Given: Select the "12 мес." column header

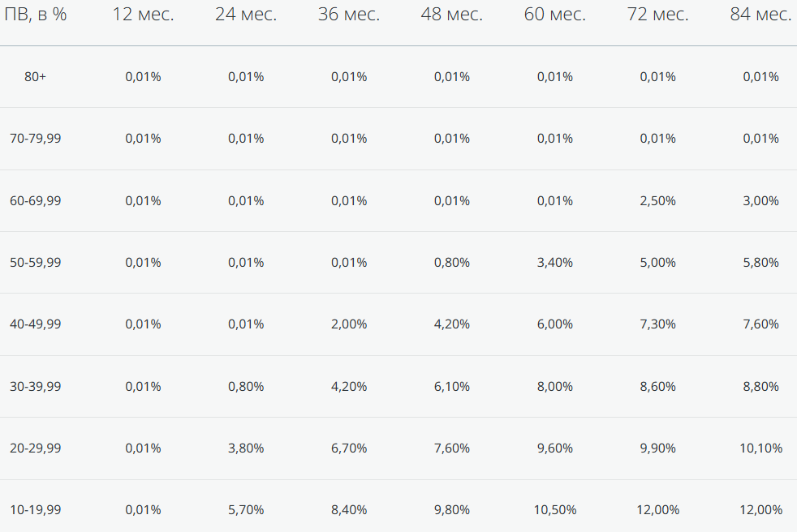Looking at the screenshot, I should click(143, 15).
